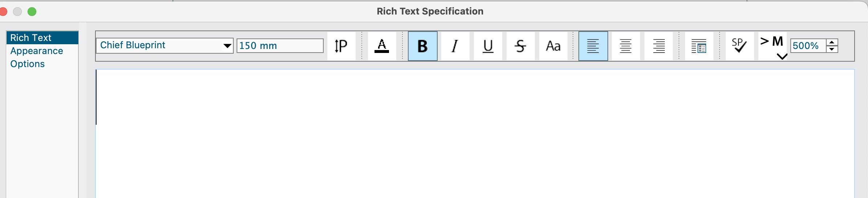The image size is (868, 198).
Task: Switch to the Appearance panel
Action: tap(37, 51)
